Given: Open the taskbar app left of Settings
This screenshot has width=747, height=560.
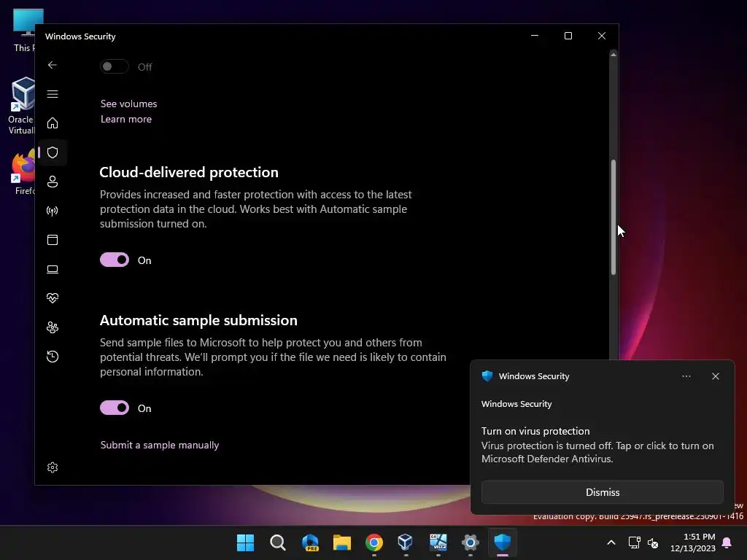Looking at the screenshot, I should pyautogui.click(x=438, y=542).
